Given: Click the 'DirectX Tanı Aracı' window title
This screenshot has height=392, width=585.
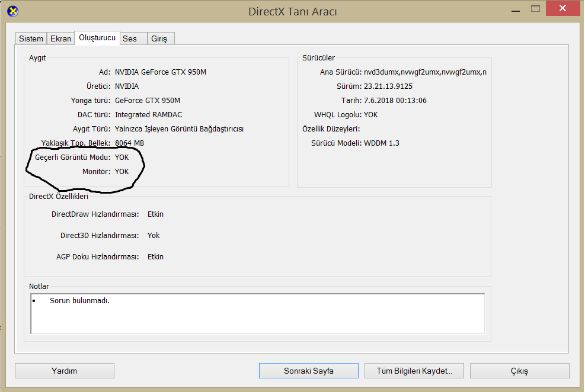Looking at the screenshot, I should 293,12.
